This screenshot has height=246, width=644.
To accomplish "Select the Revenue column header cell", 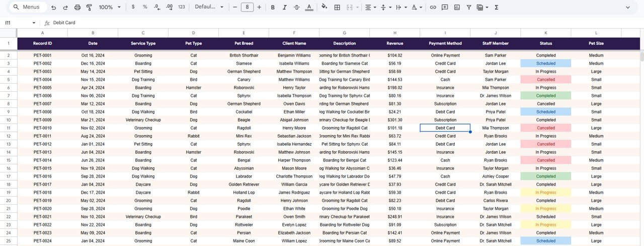I will coord(394,43).
